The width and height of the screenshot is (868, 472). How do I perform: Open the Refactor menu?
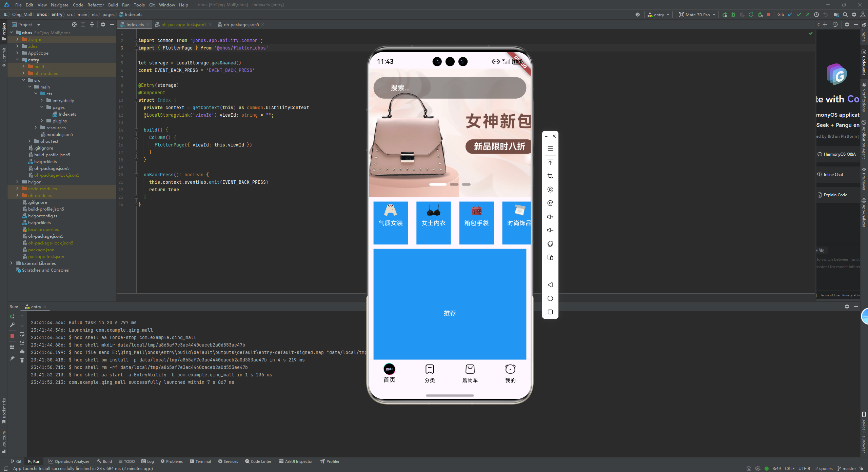coord(95,5)
